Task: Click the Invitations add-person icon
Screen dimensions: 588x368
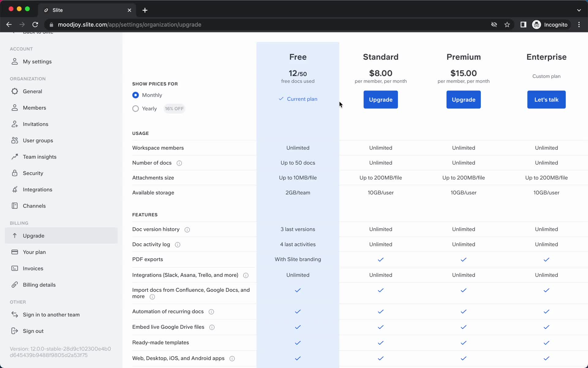Action: [x=15, y=124]
